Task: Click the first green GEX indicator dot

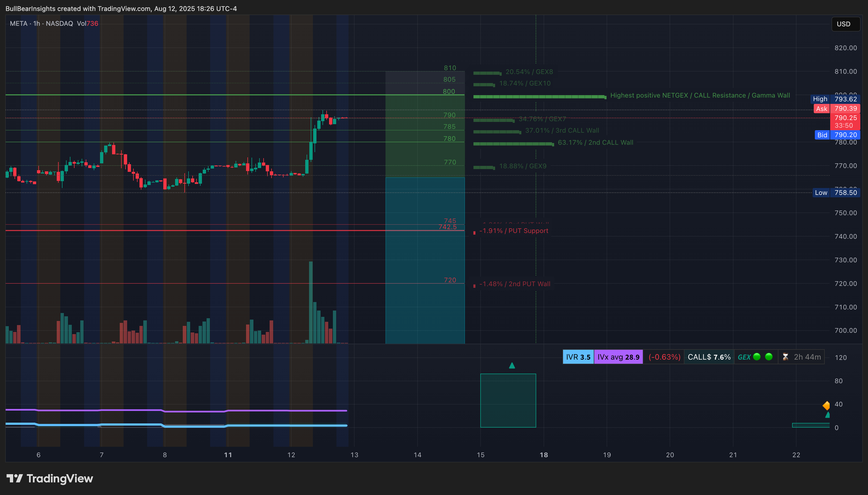Action: [x=756, y=357]
